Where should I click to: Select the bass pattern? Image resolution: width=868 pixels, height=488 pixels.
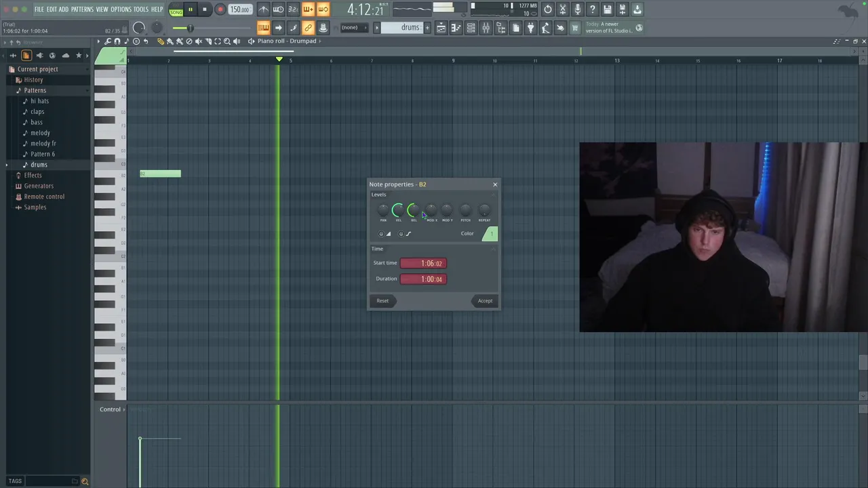click(x=37, y=122)
